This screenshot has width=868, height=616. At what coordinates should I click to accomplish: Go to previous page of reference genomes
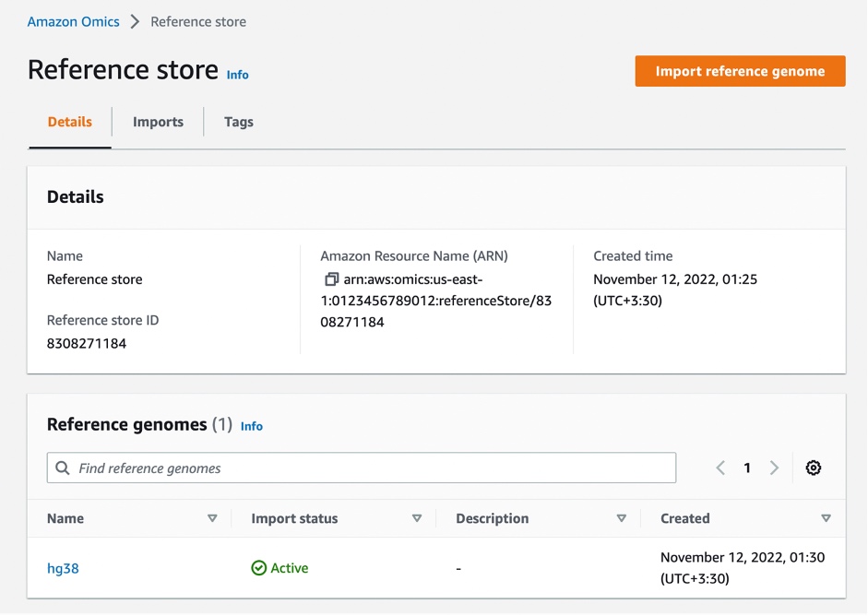coord(720,468)
